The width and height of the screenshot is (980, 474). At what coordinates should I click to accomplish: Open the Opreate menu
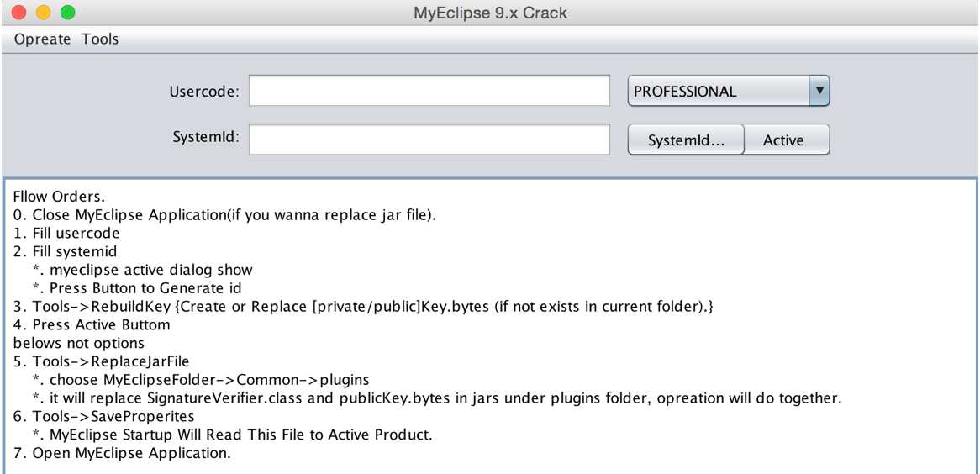(x=43, y=39)
